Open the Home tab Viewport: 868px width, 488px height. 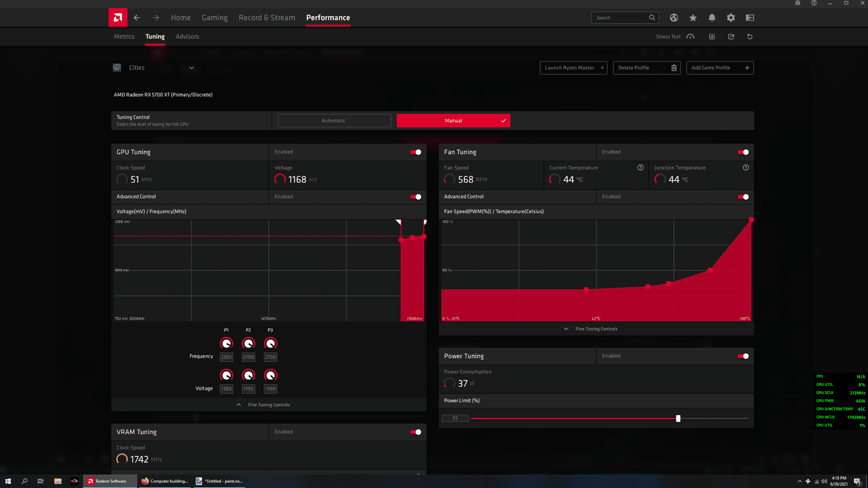(x=181, y=18)
